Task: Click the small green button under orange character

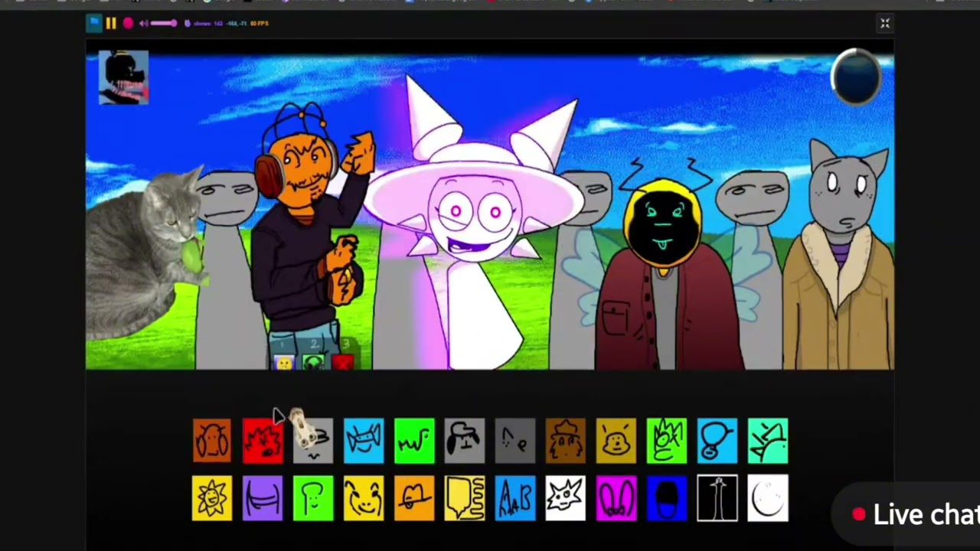Action: [x=313, y=362]
